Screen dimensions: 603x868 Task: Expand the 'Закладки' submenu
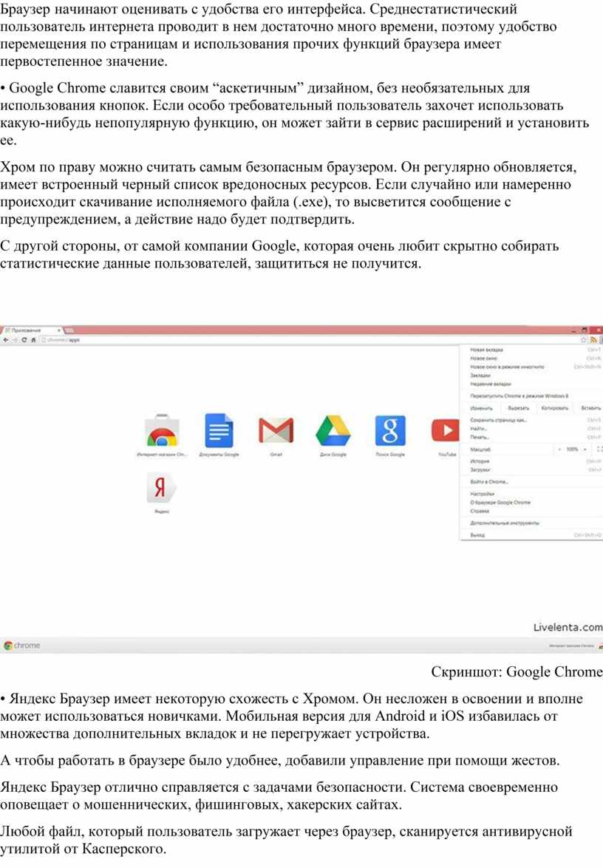pos(480,376)
